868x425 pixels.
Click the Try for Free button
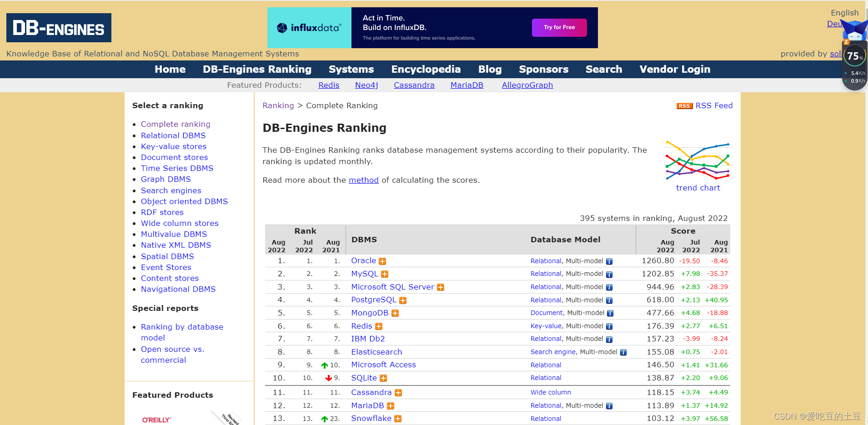(559, 27)
